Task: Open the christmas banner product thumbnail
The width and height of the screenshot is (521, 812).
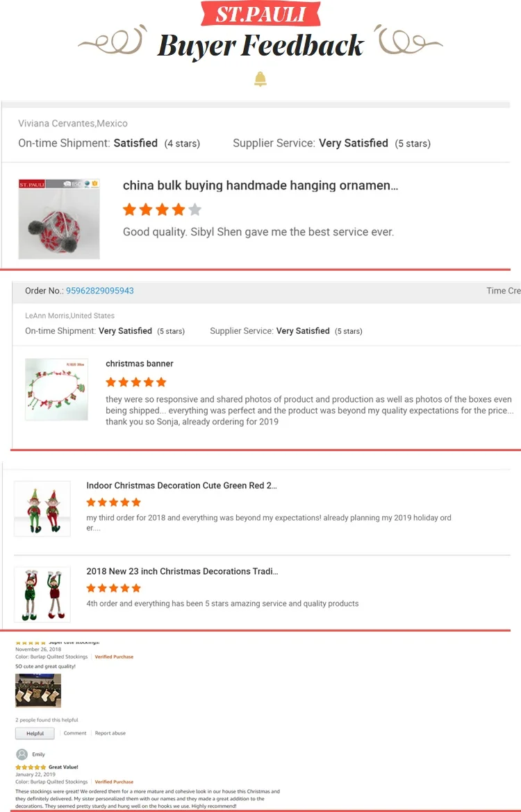Action: (x=56, y=389)
